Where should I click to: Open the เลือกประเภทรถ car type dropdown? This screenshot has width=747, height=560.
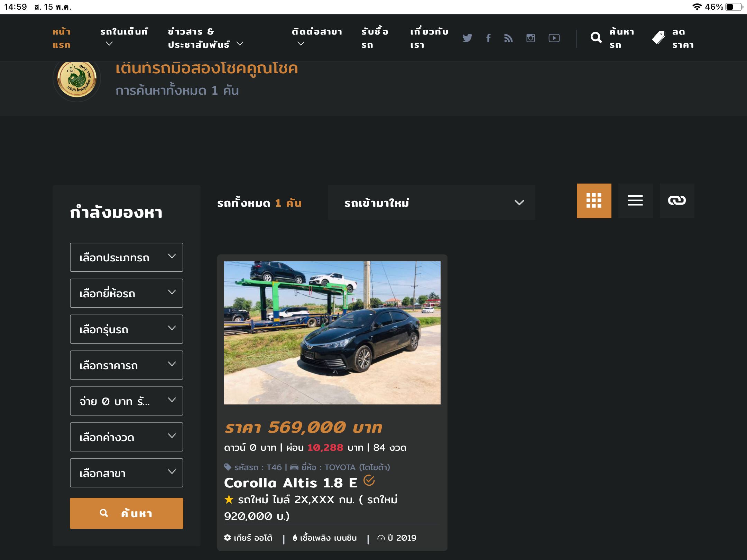coord(126,257)
